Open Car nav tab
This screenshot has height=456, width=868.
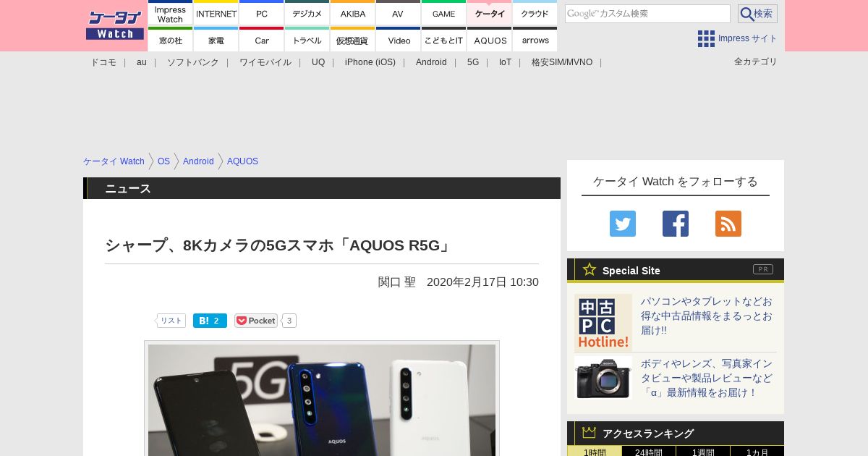point(262,39)
